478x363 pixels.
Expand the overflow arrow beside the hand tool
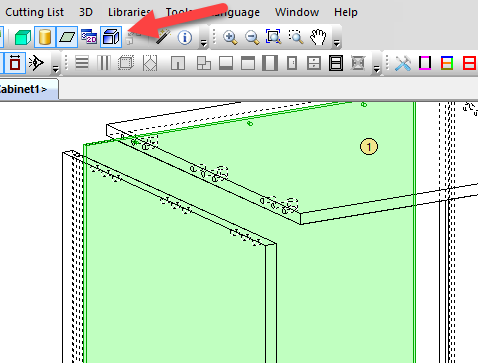[x=337, y=43]
